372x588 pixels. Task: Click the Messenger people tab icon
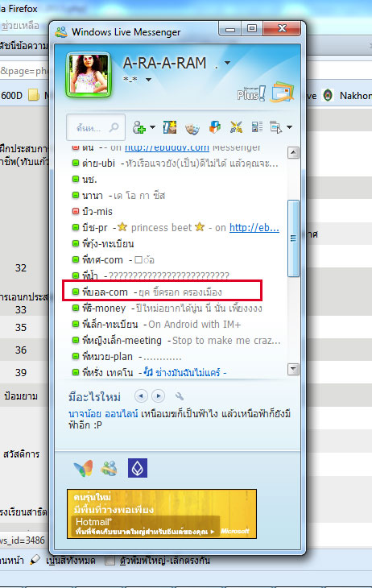(110, 468)
